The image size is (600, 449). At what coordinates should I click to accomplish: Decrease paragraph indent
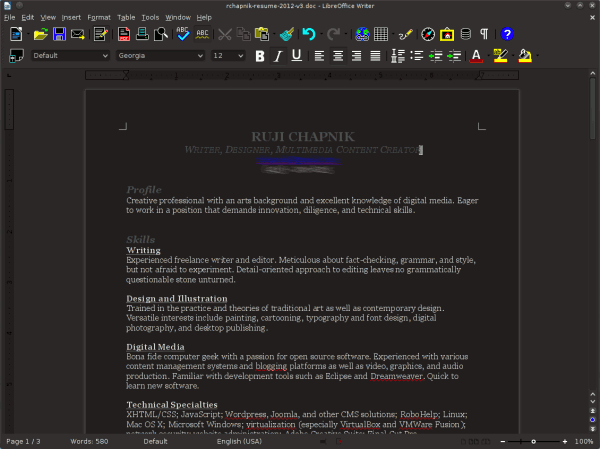(435, 56)
